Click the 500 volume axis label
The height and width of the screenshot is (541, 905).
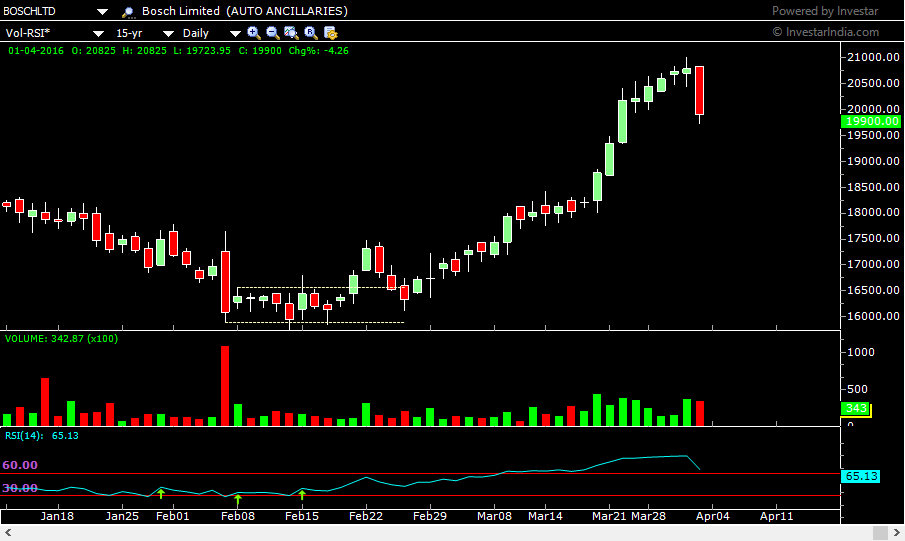point(857,389)
